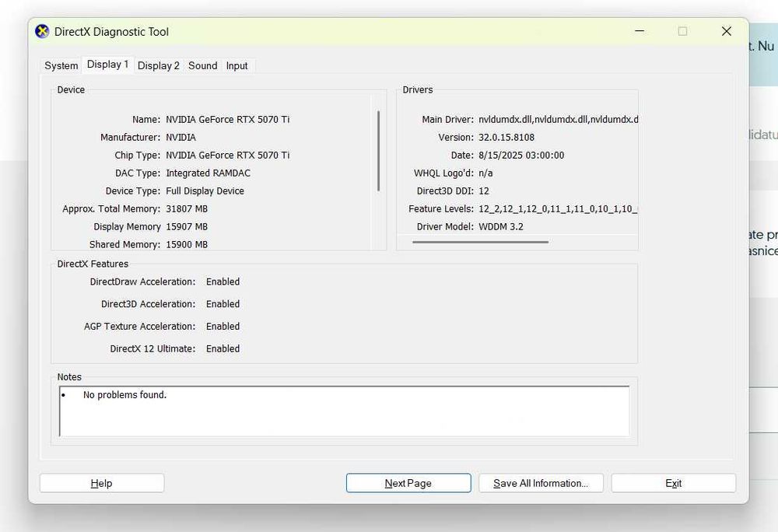Screen dimensions: 778x532
Task: Open the Display 2 tab
Action: tap(158, 65)
